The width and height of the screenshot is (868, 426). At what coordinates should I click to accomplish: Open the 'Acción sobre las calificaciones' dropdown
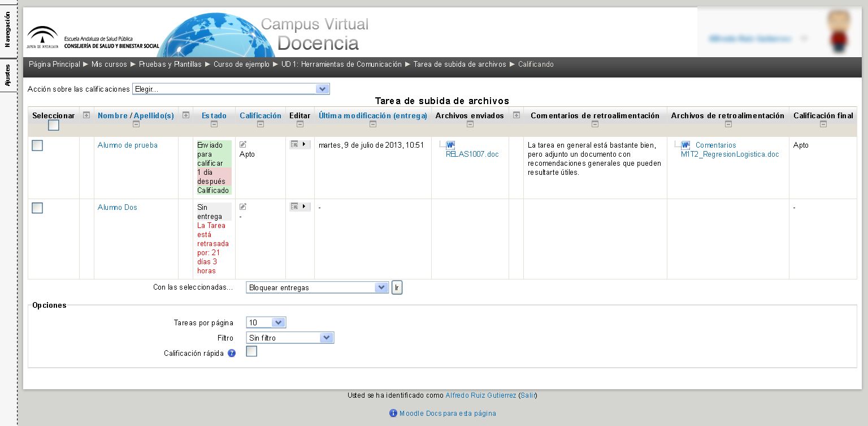(231, 89)
